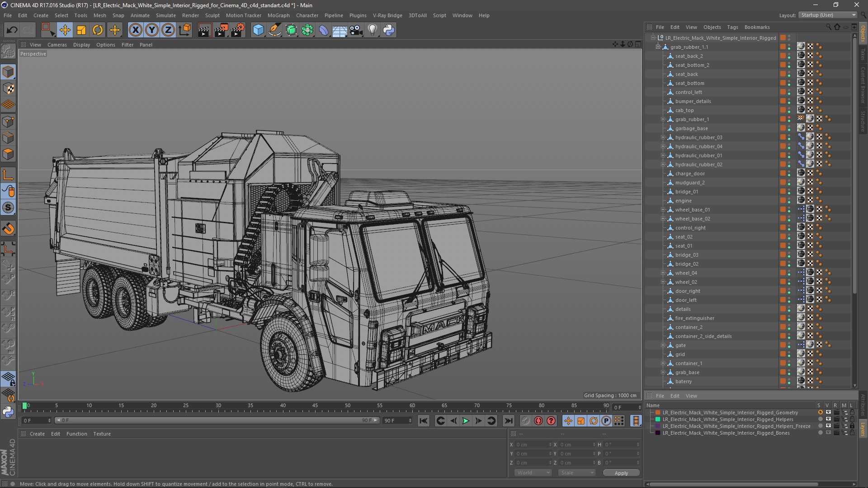Open the MoGraph array generator icon

pyautogui.click(x=307, y=30)
